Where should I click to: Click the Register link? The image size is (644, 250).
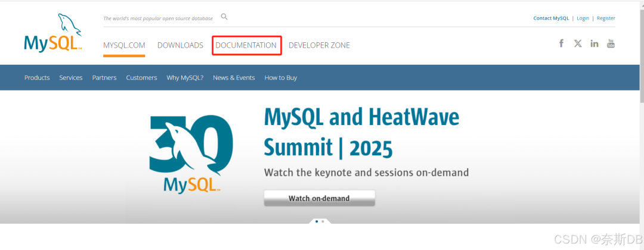pos(606,18)
